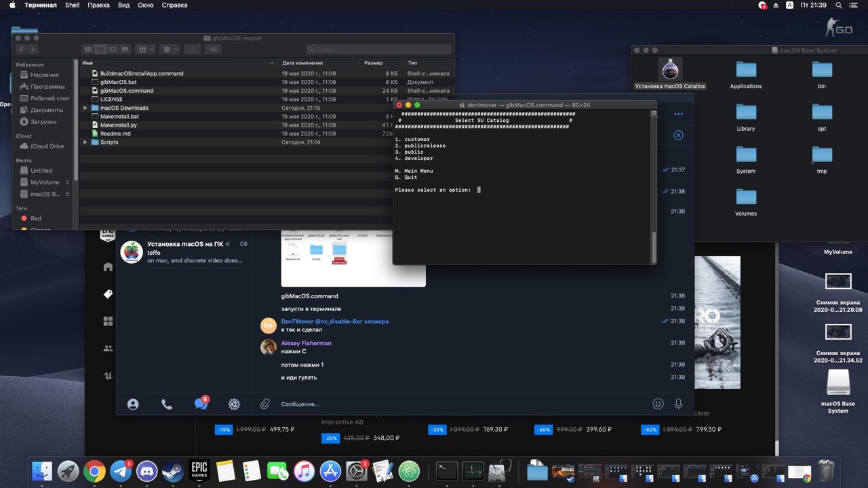The width and height of the screenshot is (868, 488).
Task: Open the gear action dropdown in Finder toolbar
Action: (x=170, y=49)
